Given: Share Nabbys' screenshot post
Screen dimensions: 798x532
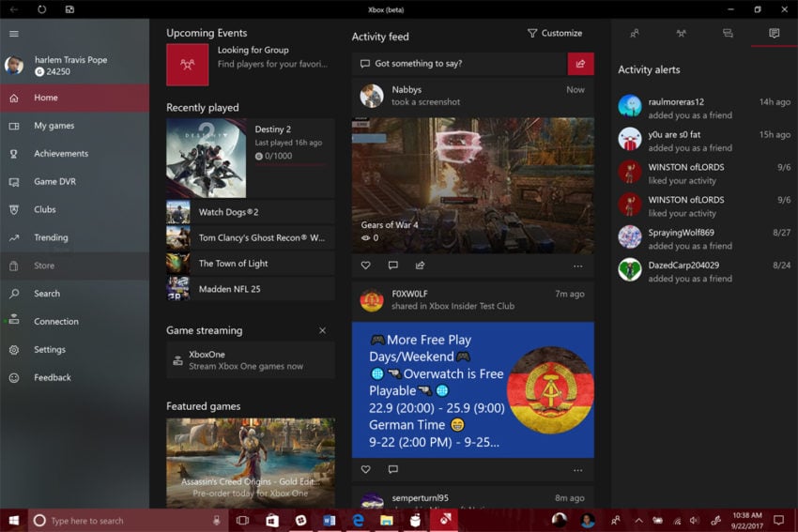Looking at the screenshot, I should 420,266.
